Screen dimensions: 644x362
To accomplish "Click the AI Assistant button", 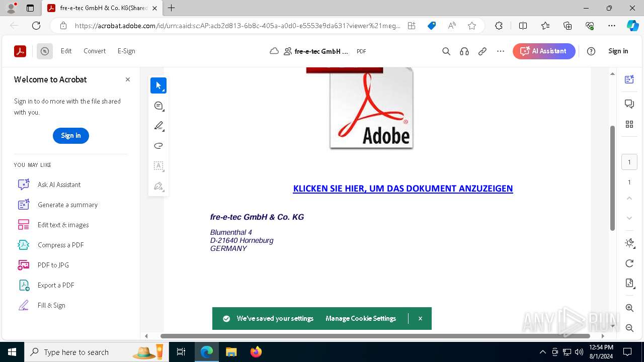I will tap(544, 51).
